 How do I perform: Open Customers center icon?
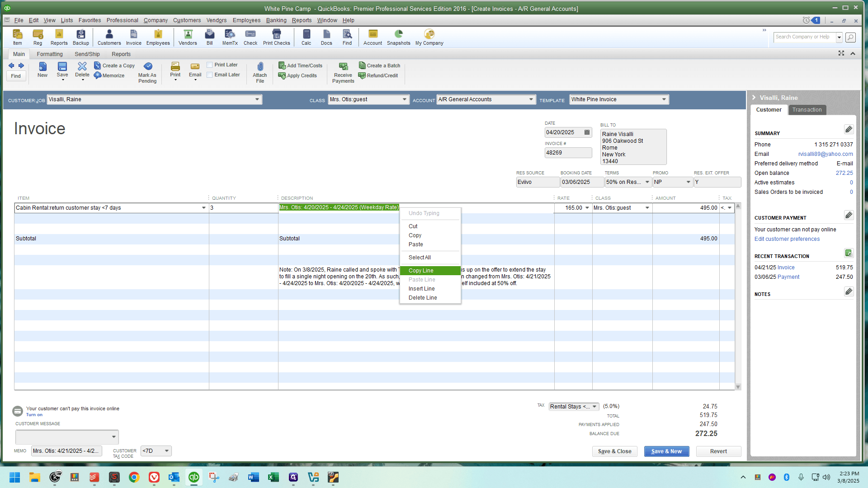click(x=109, y=37)
